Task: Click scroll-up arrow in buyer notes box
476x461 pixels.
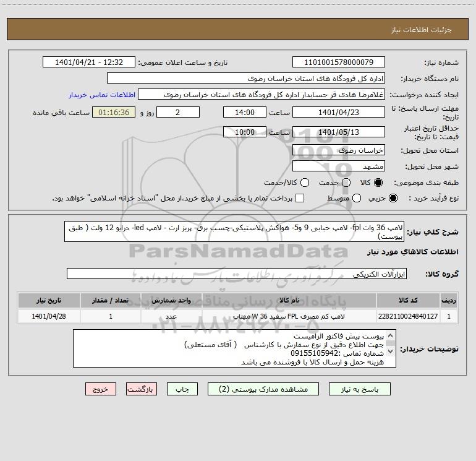Action: 391,335
